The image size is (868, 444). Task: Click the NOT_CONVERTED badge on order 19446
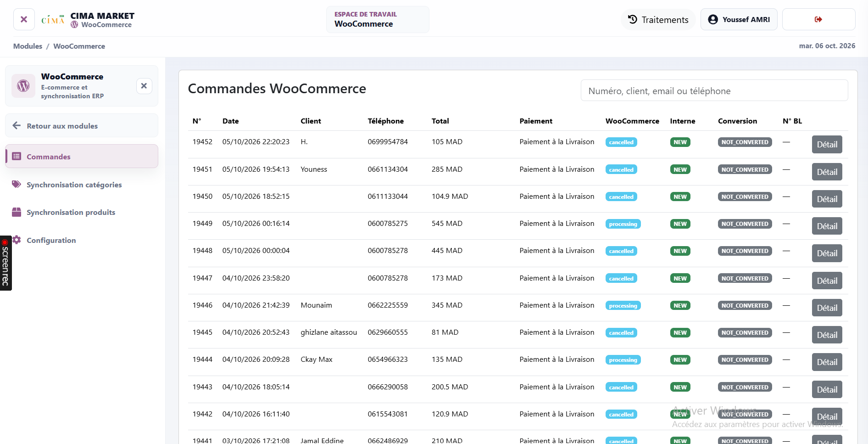point(745,305)
